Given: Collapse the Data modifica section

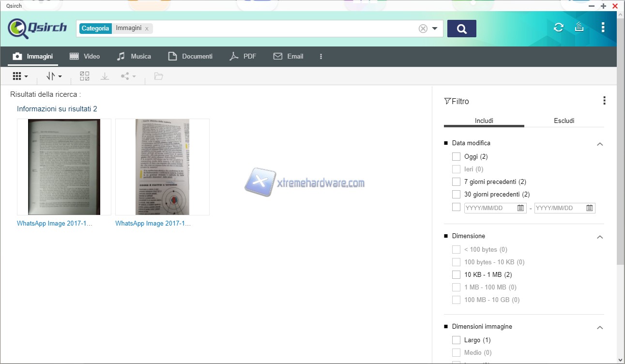Looking at the screenshot, I should point(600,144).
